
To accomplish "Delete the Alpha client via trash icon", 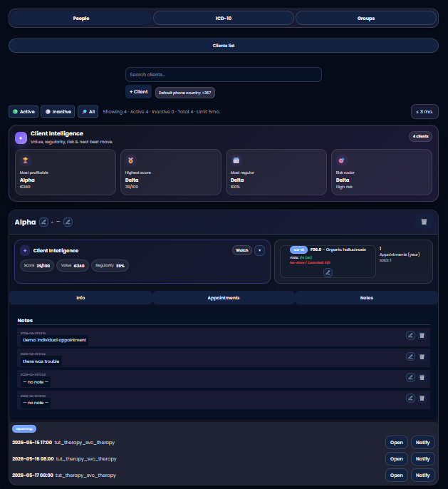I will 424,222.
